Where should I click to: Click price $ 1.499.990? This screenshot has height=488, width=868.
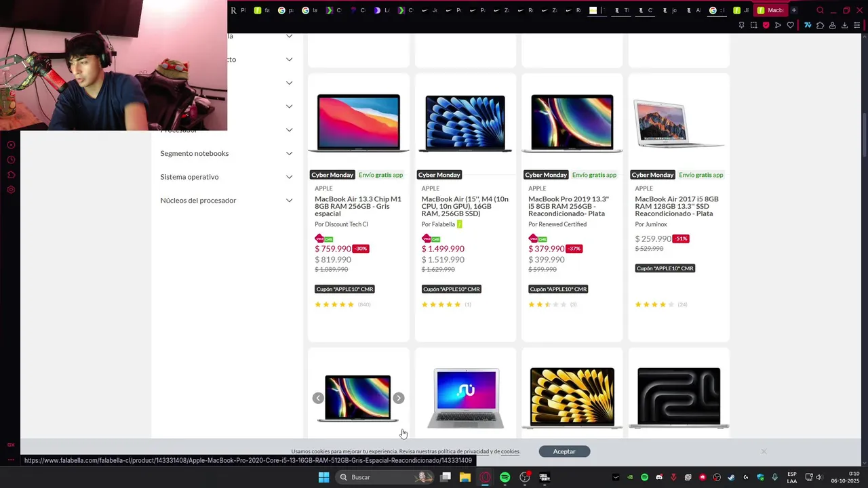(x=443, y=249)
